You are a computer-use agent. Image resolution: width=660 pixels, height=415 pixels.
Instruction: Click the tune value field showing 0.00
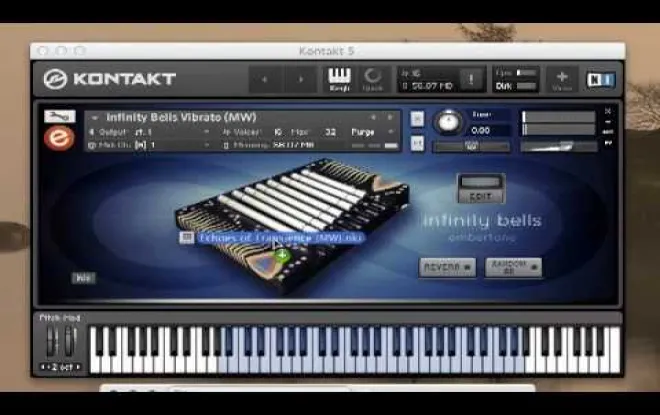(488, 130)
